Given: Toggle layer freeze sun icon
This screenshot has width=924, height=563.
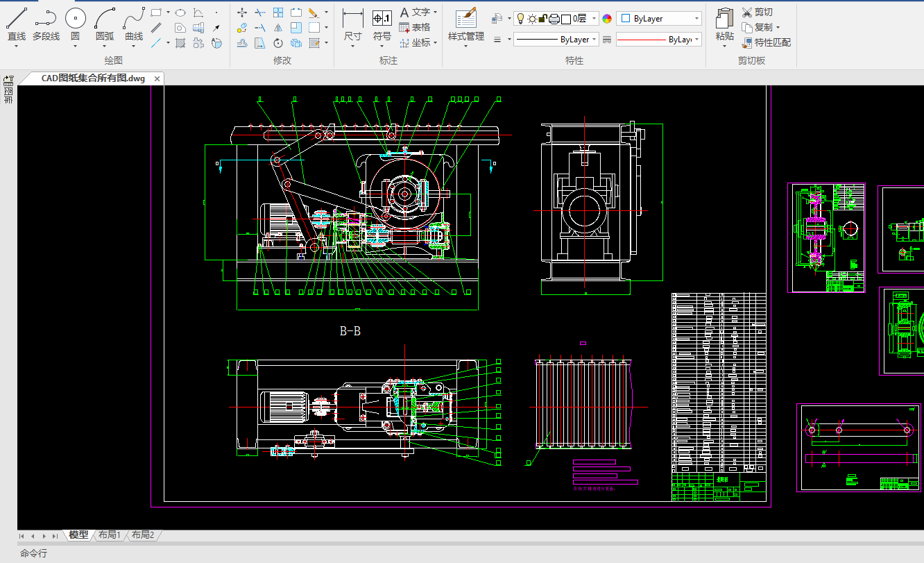Looking at the screenshot, I should tap(532, 19).
